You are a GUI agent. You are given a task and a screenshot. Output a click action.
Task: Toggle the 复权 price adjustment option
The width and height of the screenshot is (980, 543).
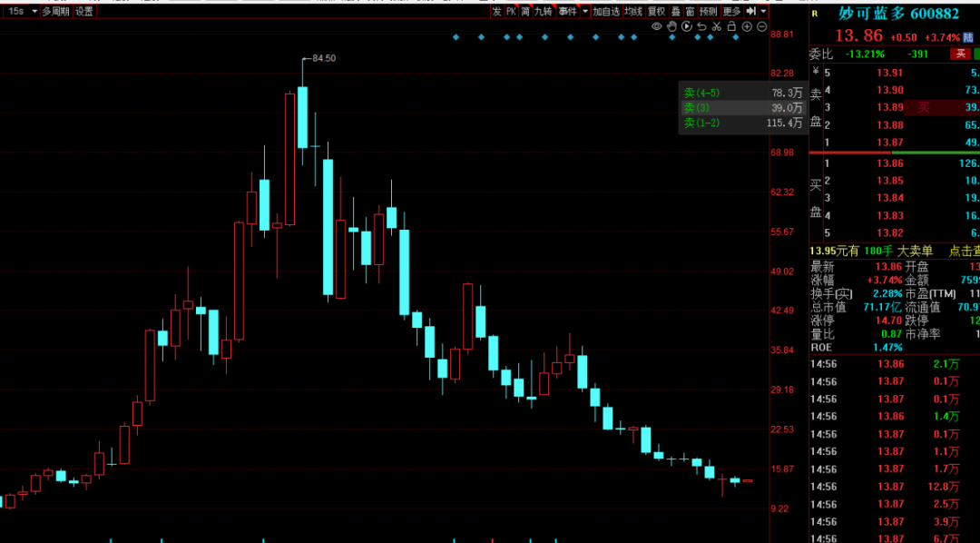[656, 12]
